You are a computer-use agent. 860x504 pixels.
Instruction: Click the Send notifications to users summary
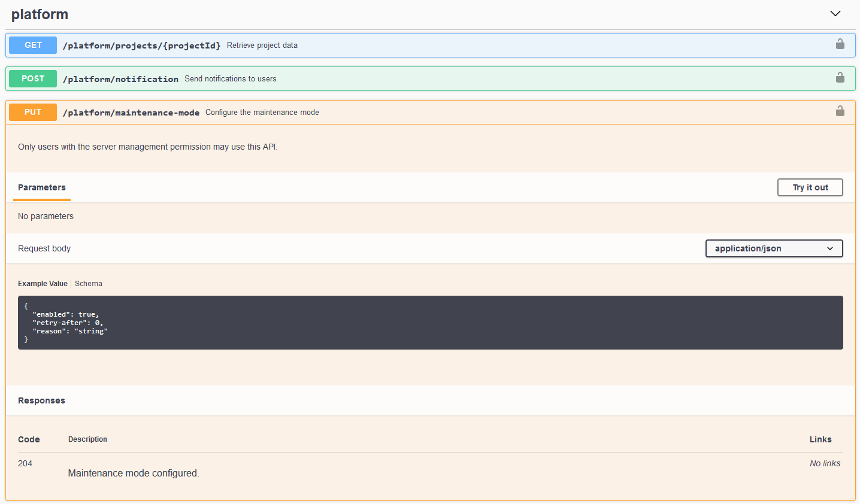point(230,79)
